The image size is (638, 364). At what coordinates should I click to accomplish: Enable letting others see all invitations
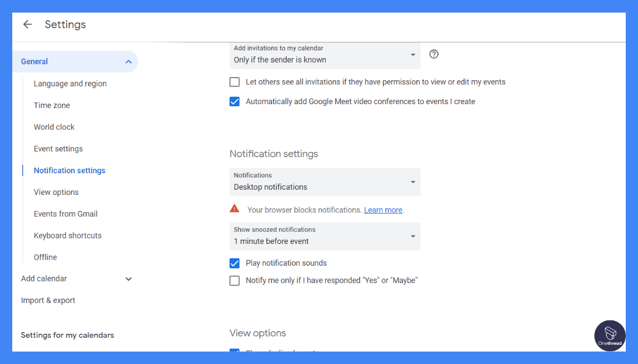click(234, 82)
